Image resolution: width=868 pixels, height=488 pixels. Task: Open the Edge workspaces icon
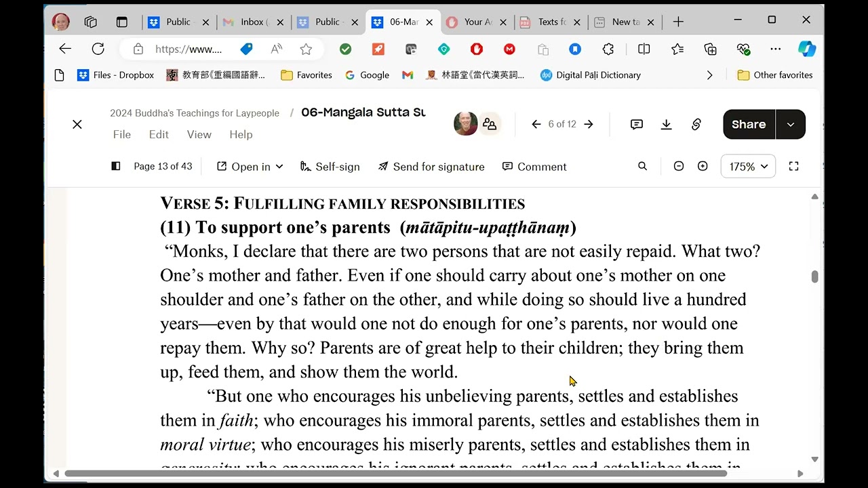(x=91, y=22)
